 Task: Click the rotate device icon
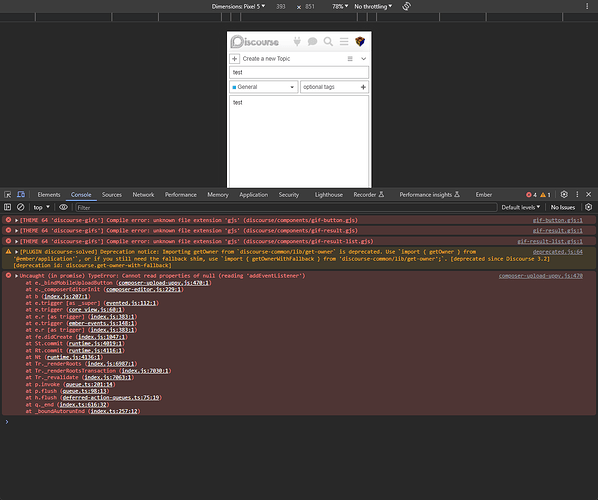pos(407,6)
